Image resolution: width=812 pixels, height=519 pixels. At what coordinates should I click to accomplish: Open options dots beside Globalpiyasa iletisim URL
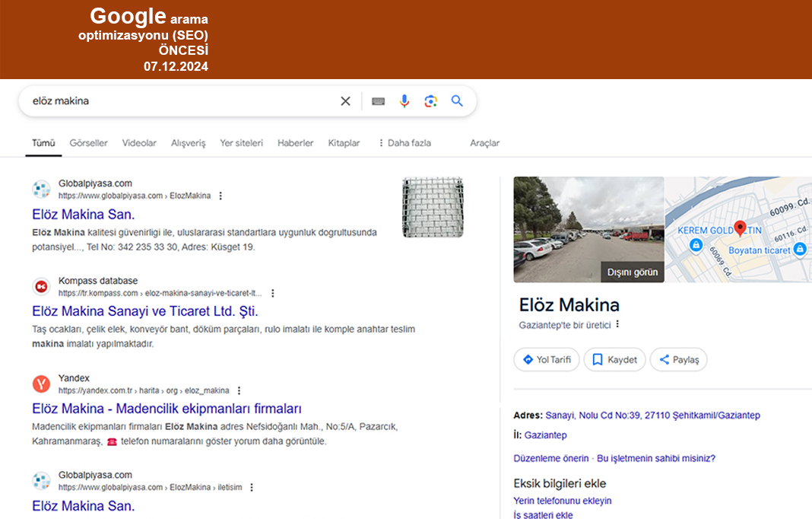coord(252,487)
